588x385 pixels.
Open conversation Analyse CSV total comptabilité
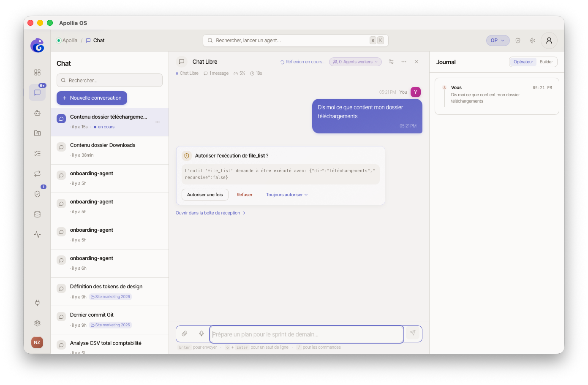click(109, 344)
